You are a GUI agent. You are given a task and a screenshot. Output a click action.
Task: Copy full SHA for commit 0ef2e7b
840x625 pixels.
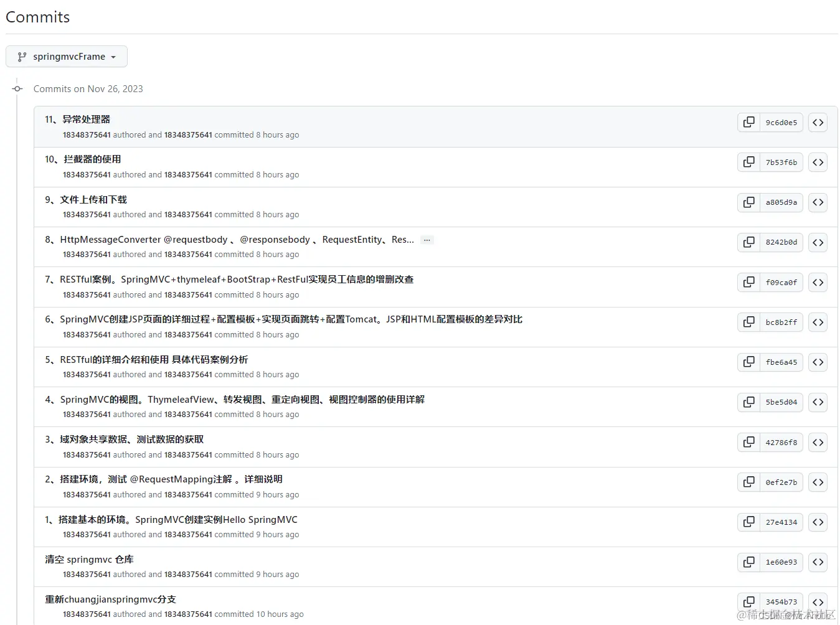coord(749,482)
